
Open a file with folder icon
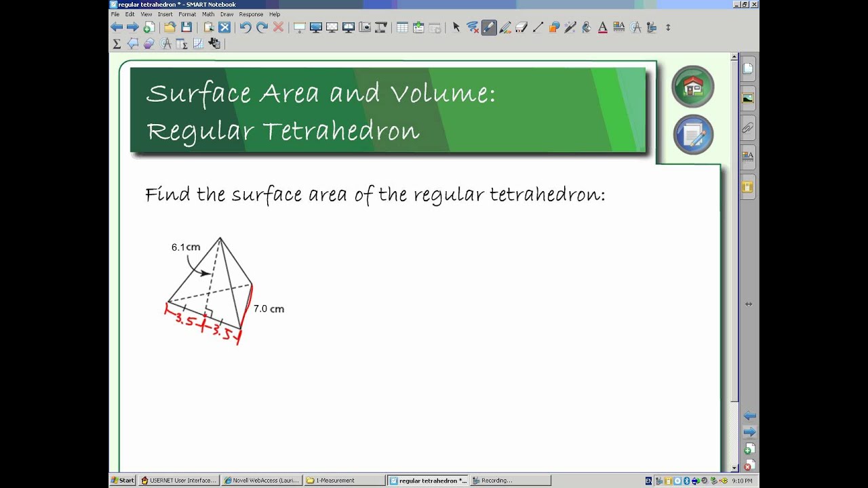tap(170, 27)
